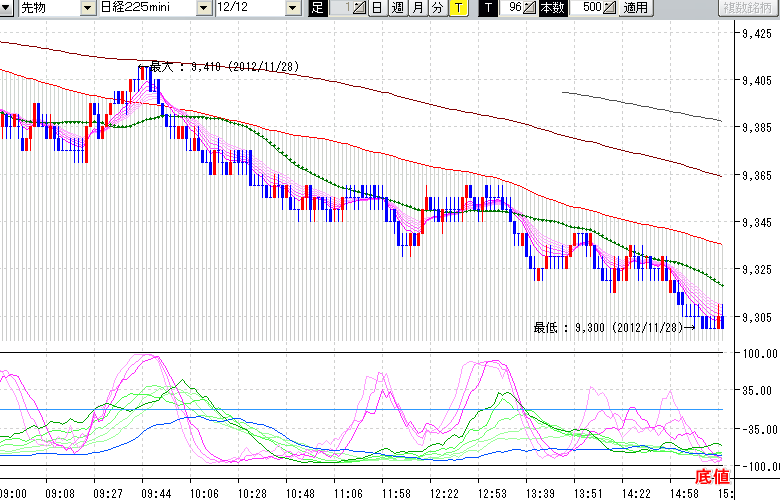Viewport: 780px width, 500px height.
Task: Switch to 週 weekly timeframe
Action: (x=397, y=8)
